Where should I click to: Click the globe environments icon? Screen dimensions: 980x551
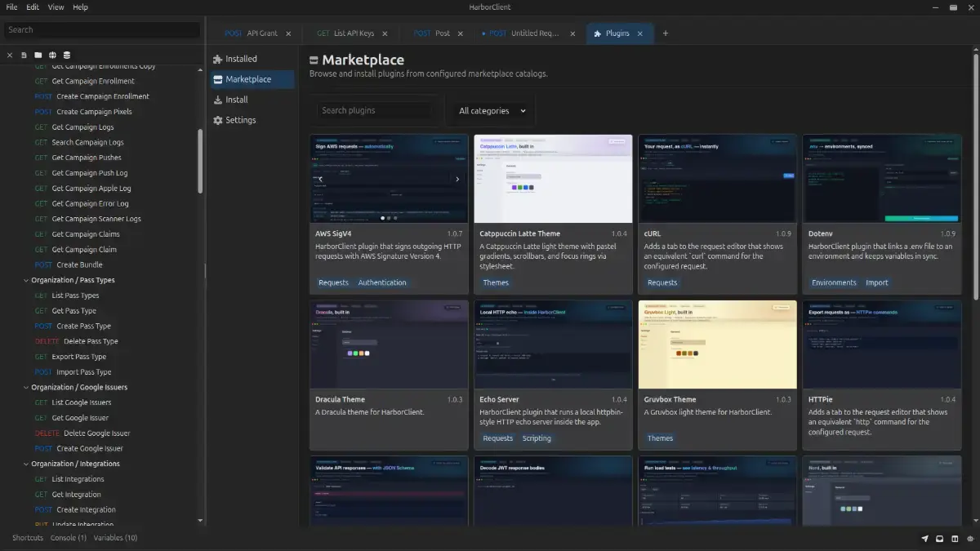point(52,55)
